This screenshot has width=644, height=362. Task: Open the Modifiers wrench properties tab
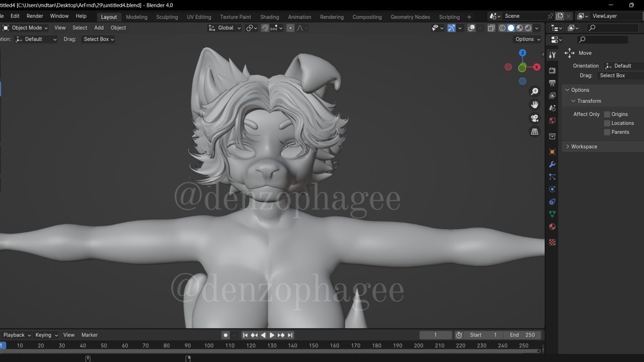pos(552,164)
